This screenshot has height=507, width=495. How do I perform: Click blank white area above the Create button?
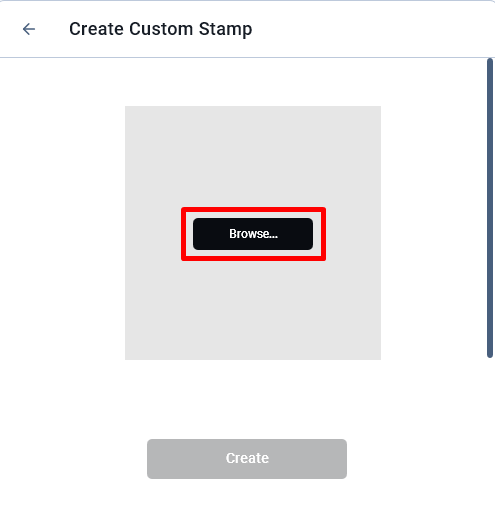[x=247, y=400]
